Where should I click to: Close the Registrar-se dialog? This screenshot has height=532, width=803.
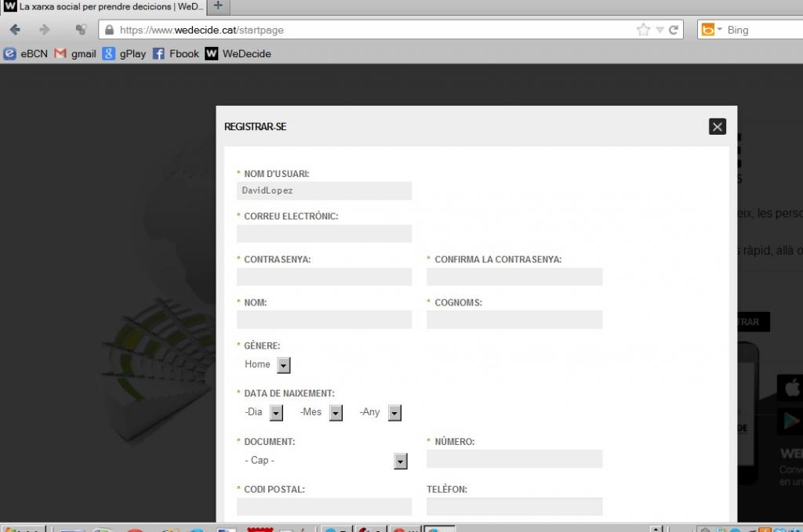coord(717,126)
